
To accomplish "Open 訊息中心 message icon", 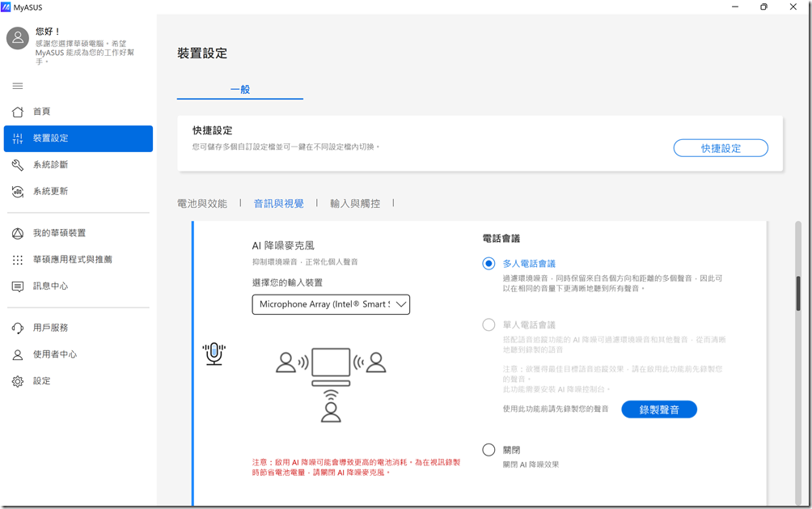I will click(18, 286).
